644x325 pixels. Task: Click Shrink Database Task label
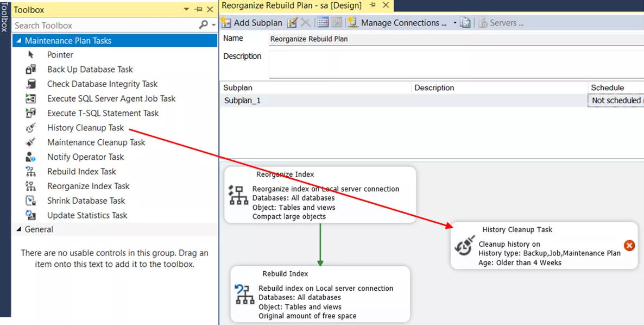(86, 201)
